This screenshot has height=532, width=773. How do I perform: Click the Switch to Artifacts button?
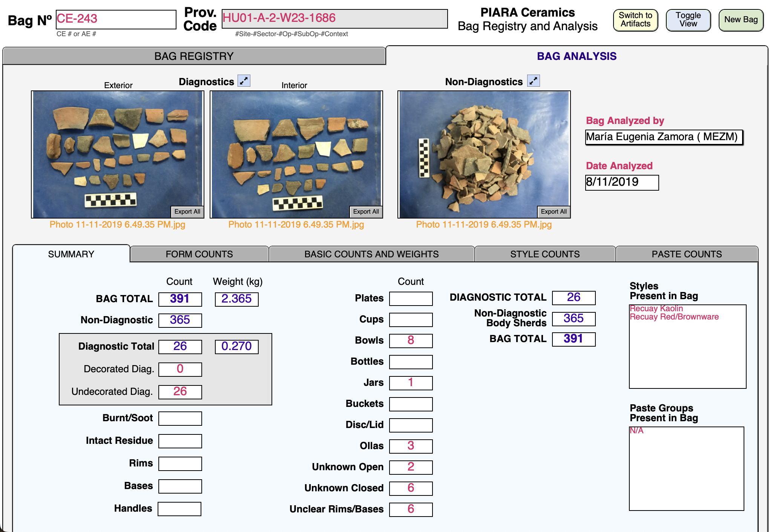pyautogui.click(x=635, y=20)
